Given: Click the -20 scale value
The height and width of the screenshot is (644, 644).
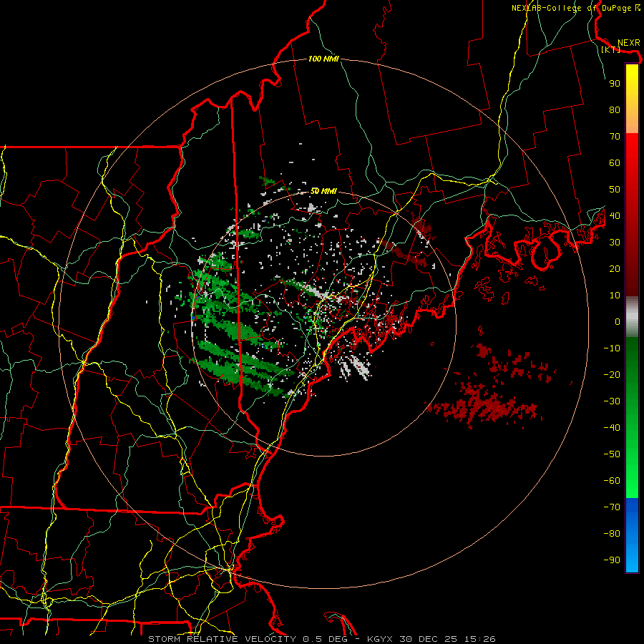Looking at the screenshot, I should click(x=612, y=375).
